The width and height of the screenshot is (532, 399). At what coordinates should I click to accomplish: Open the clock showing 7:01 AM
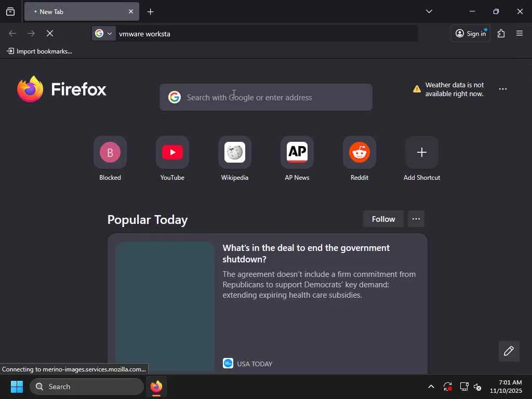pos(506,387)
